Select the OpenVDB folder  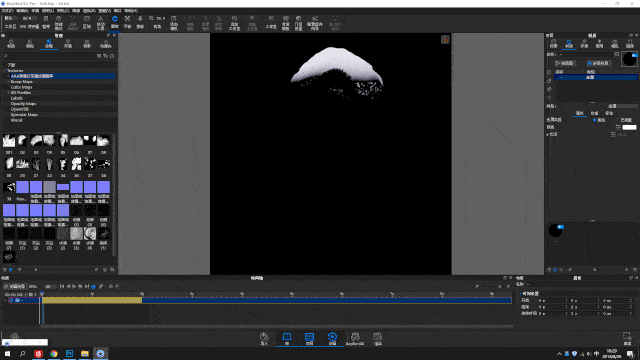20,109
